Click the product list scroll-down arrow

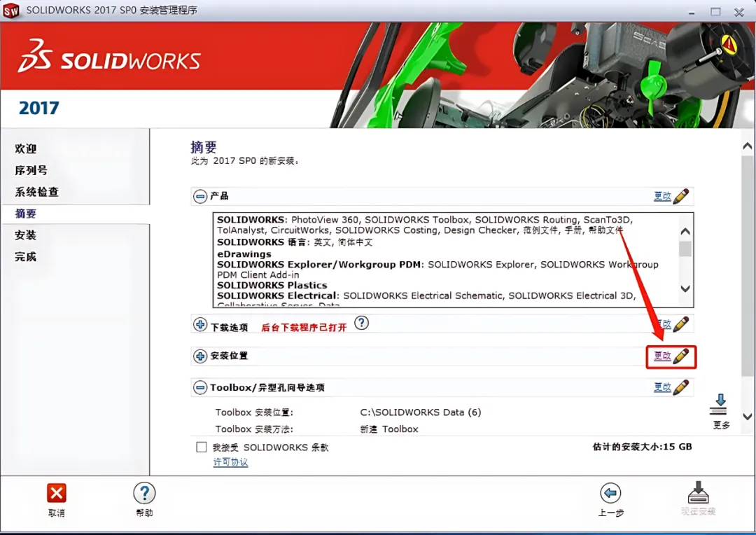(685, 289)
